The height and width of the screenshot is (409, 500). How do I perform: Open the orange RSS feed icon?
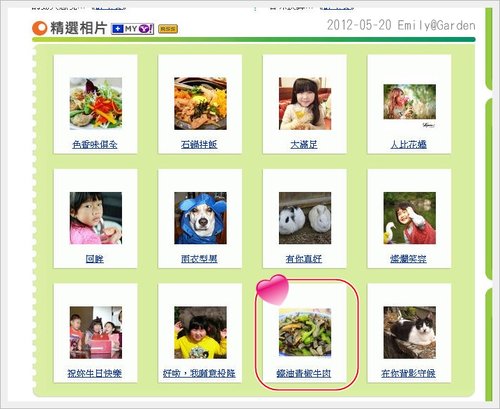[x=168, y=29]
